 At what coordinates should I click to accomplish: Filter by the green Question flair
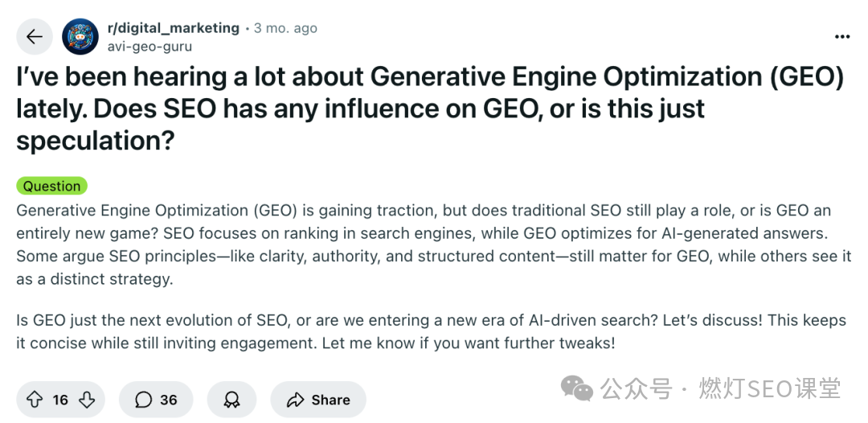click(x=51, y=186)
